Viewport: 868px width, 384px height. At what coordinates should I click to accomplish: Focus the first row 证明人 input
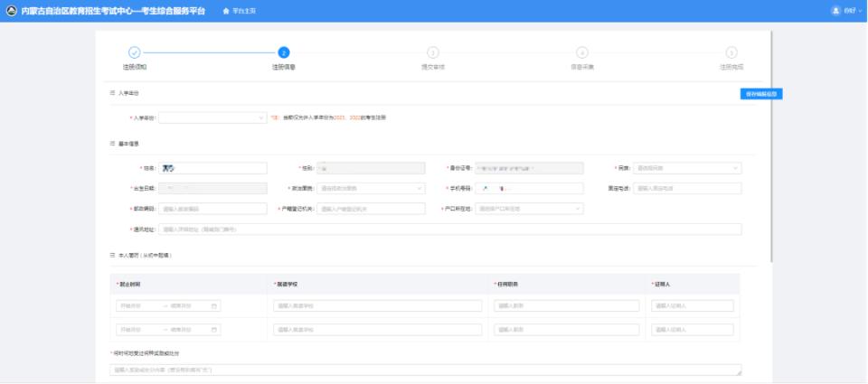pos(693,306)
